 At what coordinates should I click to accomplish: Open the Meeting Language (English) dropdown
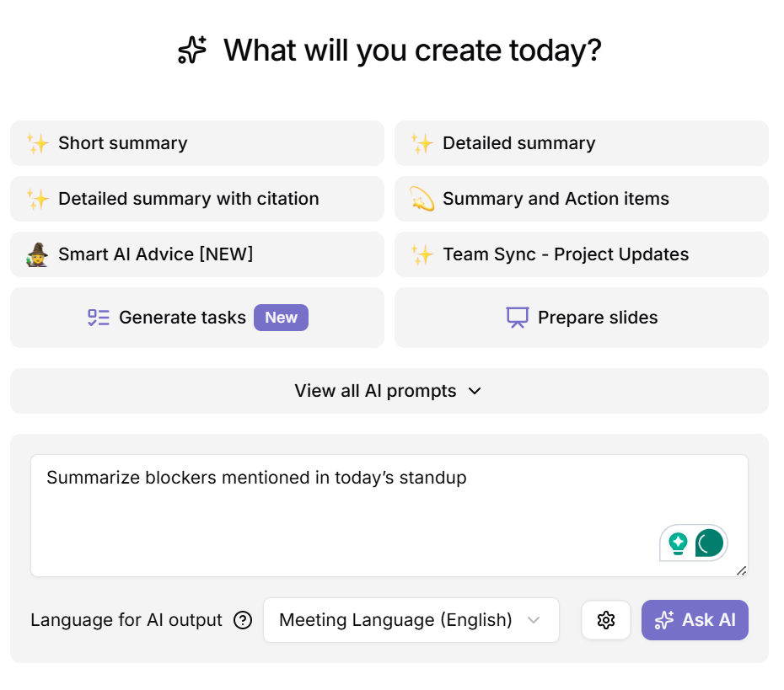[x=411, y=620]
